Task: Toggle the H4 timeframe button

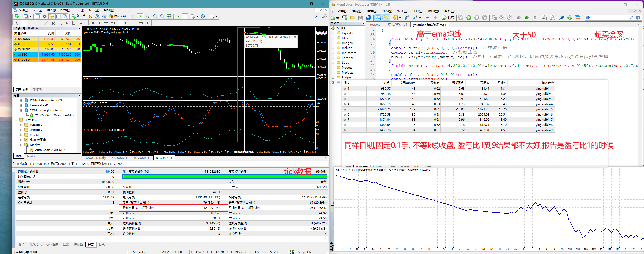Action: click(127, 23)
